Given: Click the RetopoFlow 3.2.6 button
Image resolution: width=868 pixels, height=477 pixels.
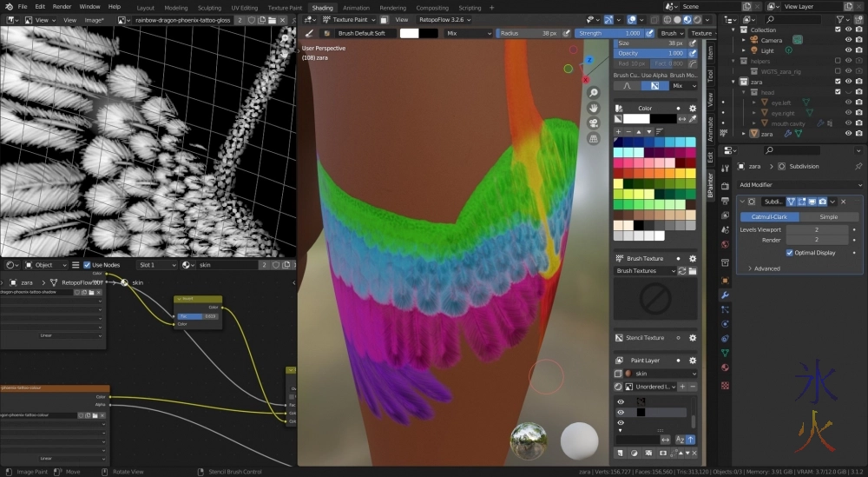Looking at the screenshot, I should (x=444, y=19).
